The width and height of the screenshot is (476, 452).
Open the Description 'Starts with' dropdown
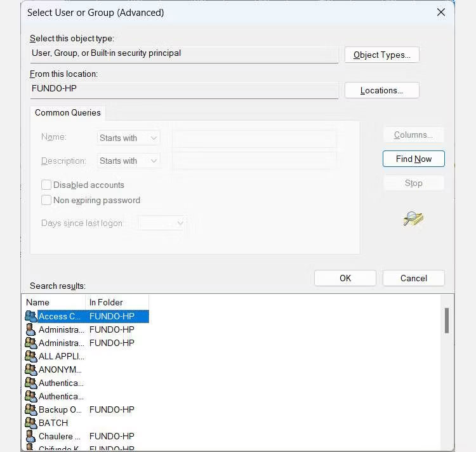coord(128,161)
